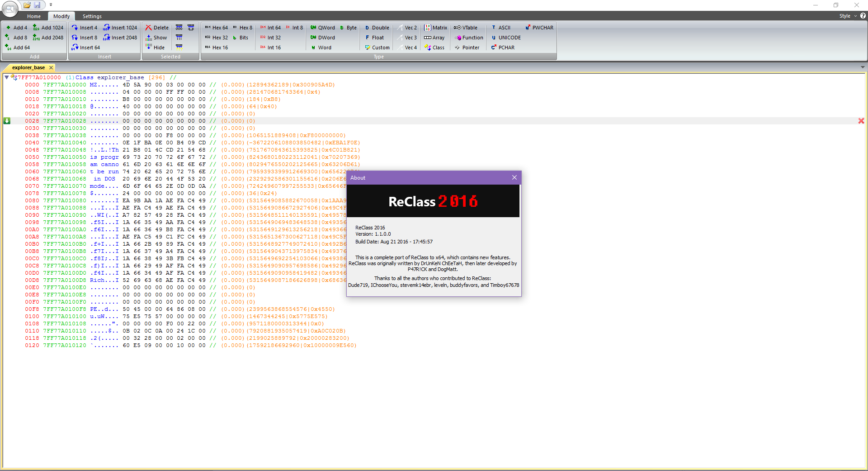Change type to Bits

coord(241,38)
